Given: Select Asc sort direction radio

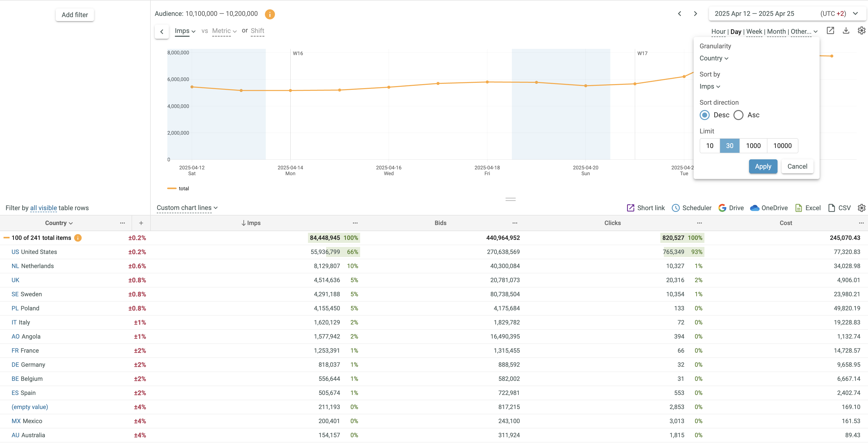Looking at the screenshot, I should (x=738, y=115).
